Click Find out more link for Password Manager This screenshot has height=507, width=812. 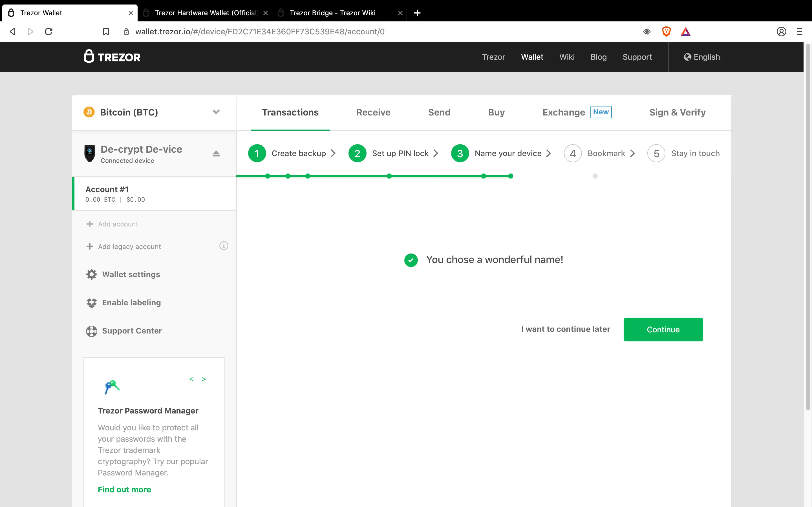[x=125, y=490]
